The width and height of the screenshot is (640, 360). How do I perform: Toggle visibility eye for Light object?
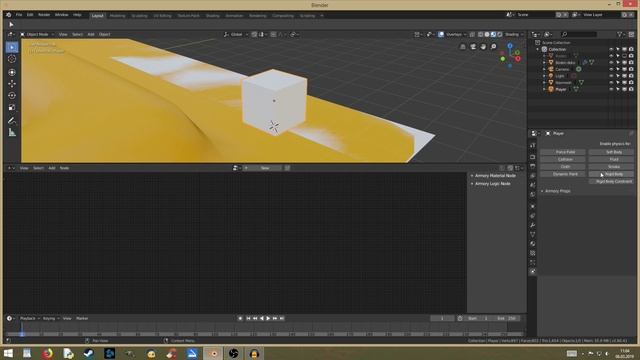(x=611, y=76)
